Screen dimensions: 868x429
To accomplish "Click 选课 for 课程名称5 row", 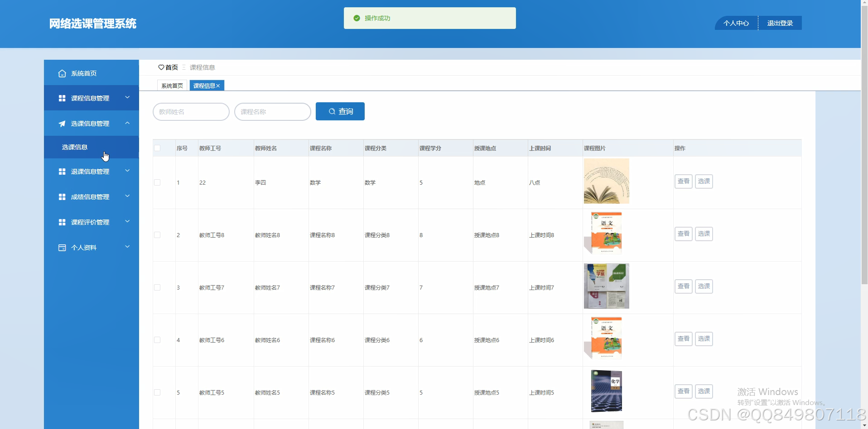I will 704,391.
